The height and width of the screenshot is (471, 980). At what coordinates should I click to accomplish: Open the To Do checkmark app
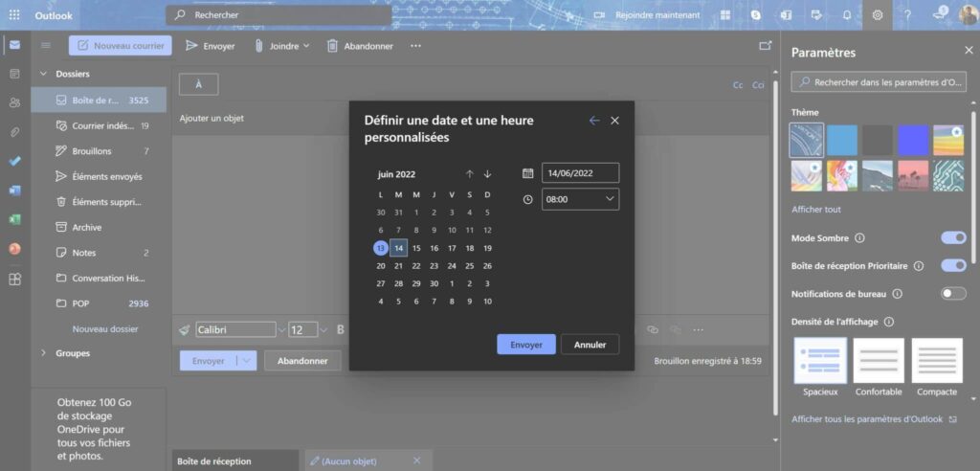(x=14, y=162)
